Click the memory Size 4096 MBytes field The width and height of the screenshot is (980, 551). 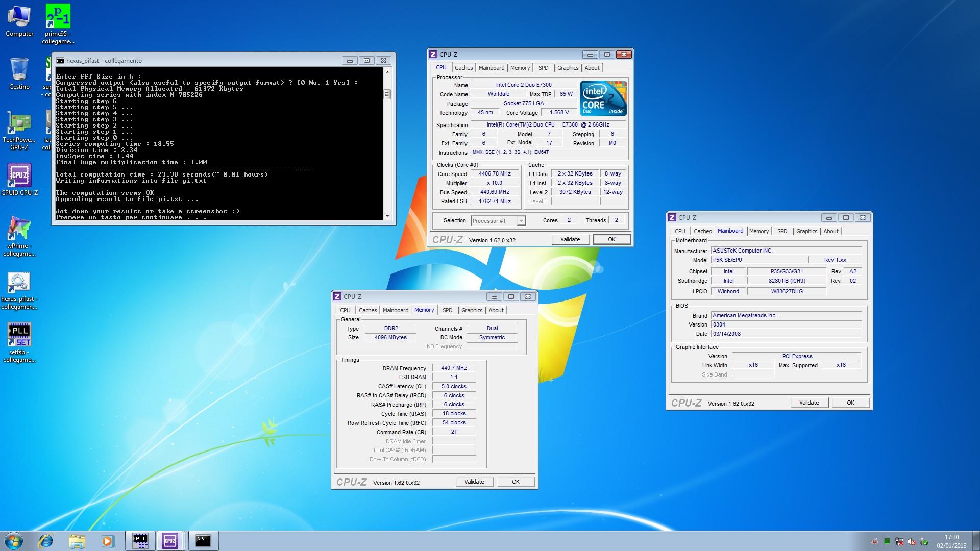(391, 338)
